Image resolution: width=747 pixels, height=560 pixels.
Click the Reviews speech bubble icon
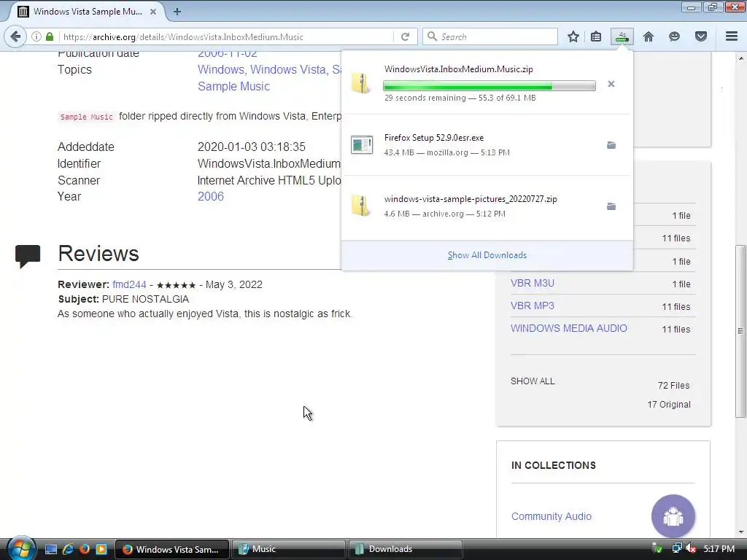pos(28,256)
